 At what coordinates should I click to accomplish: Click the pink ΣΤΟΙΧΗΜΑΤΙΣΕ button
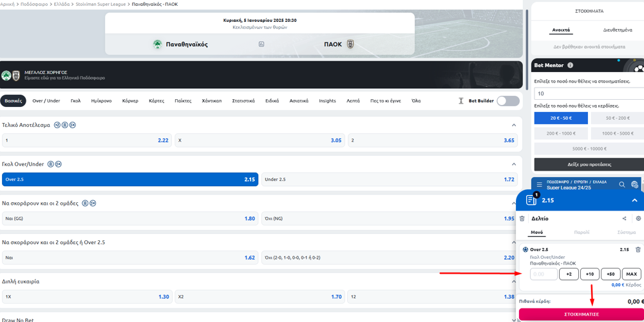tap(582, 314)
